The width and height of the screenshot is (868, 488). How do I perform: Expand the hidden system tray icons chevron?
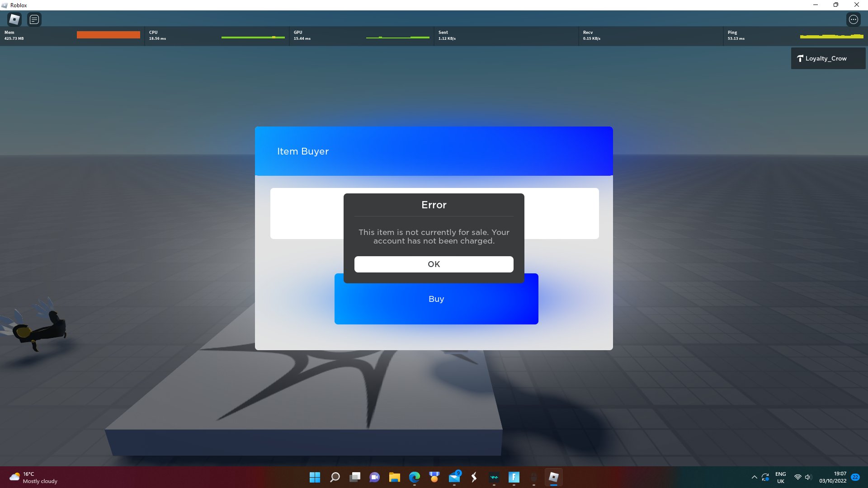pyautogui.click(x=754, y=477)
